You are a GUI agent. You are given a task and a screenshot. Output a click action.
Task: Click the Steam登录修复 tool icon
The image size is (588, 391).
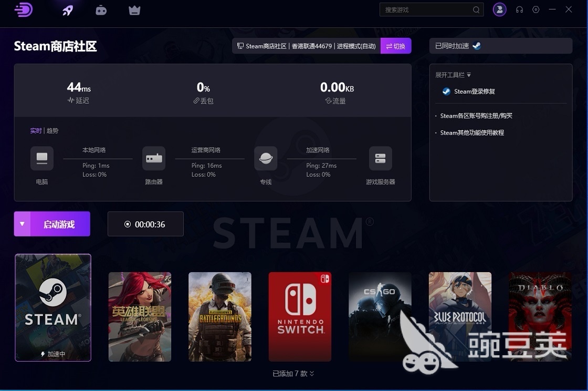(446, 91)
